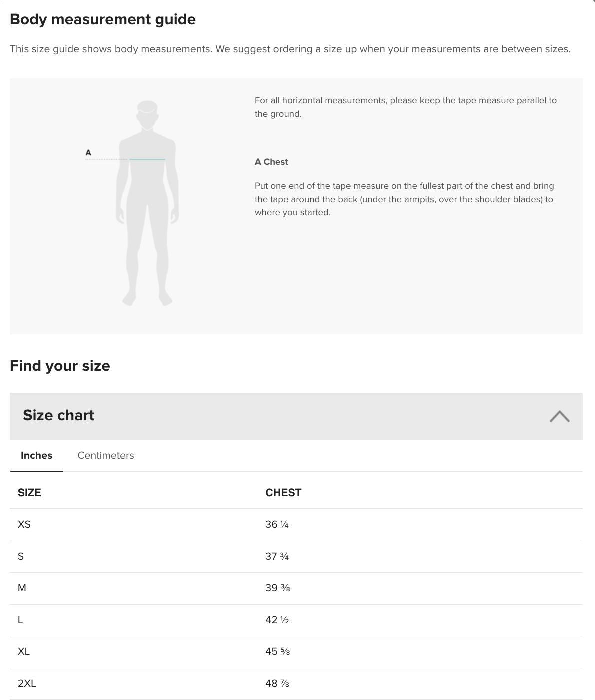Click the 'Find your size' heading
595x700 pixels.
(x=60, y=366)
